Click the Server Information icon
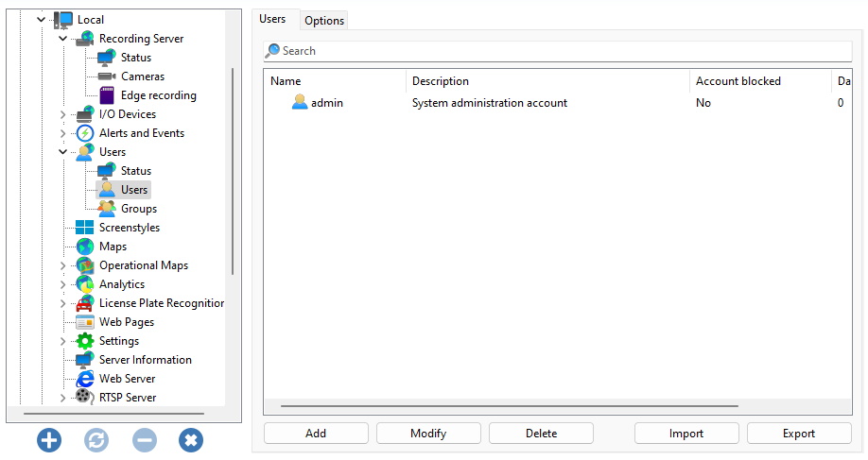This screenshot has width=868, height=460. coord(85,359)
